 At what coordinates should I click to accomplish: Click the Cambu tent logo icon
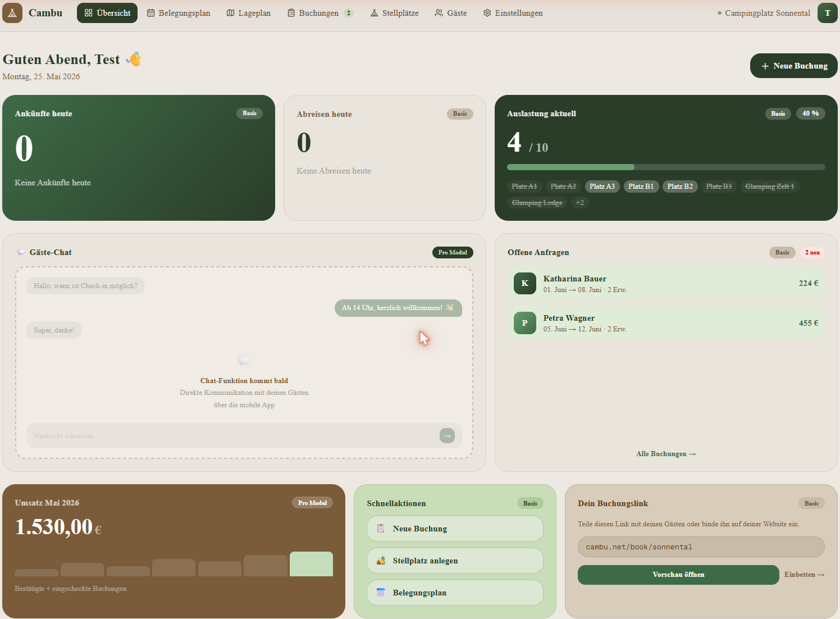12,13
